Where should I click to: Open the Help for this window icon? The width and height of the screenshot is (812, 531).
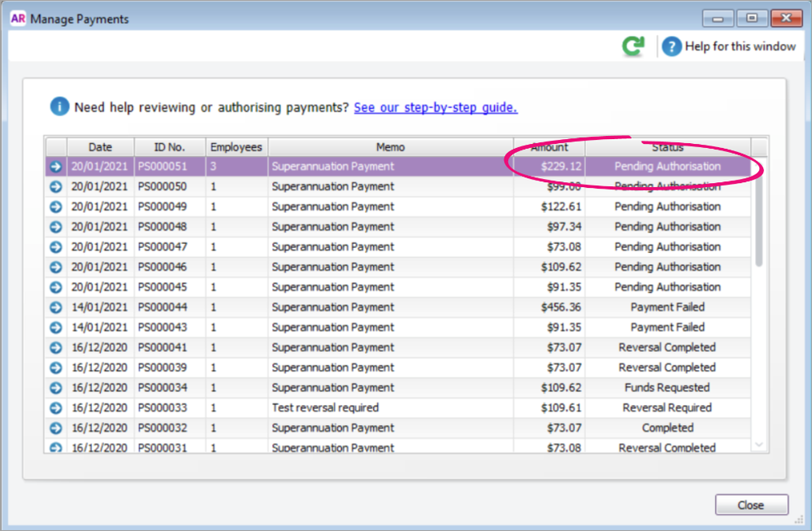tap(671, 46)
